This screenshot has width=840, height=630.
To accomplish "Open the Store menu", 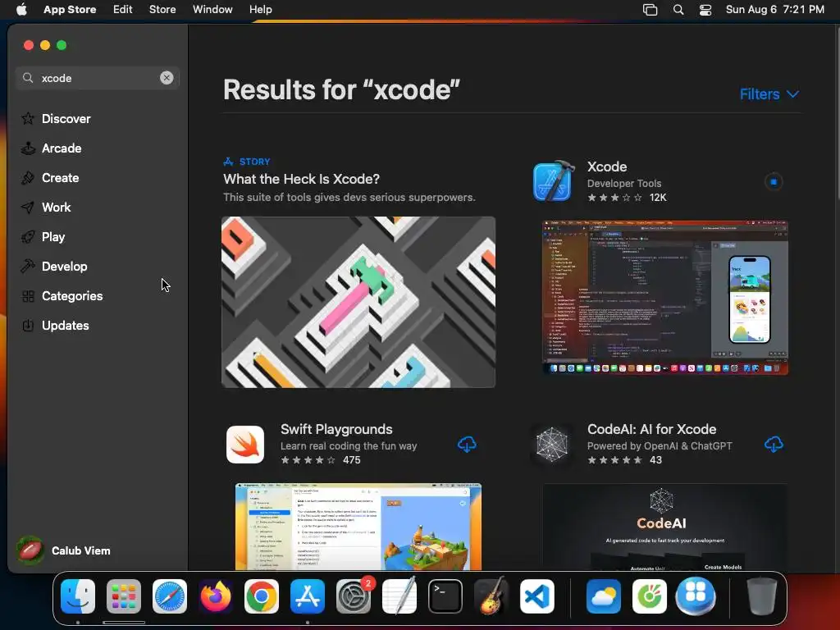I will pyautogui.click(x=162, y=10).
